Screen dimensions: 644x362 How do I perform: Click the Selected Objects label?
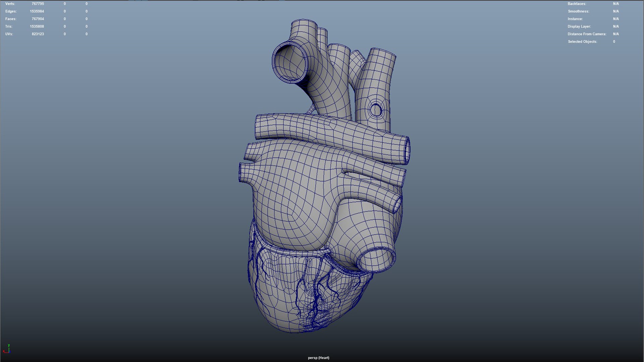coord(583,42)
